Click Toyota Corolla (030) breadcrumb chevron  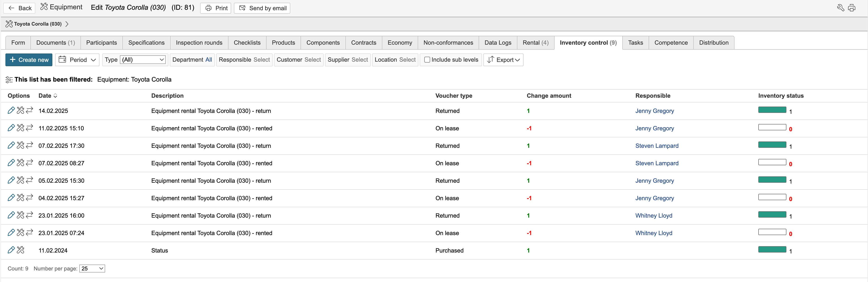(67, 24)
